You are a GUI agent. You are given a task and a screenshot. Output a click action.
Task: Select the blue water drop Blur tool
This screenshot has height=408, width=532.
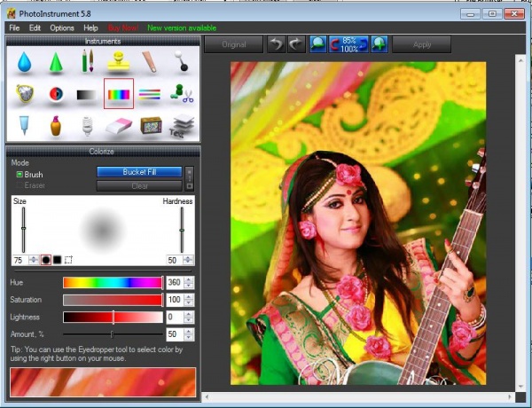point(25,62)
